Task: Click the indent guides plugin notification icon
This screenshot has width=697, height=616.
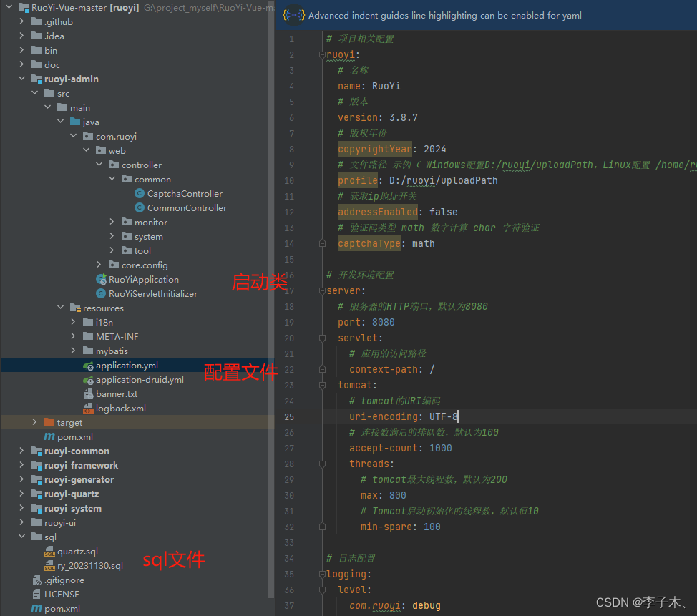Action: [x=293, y=15]
